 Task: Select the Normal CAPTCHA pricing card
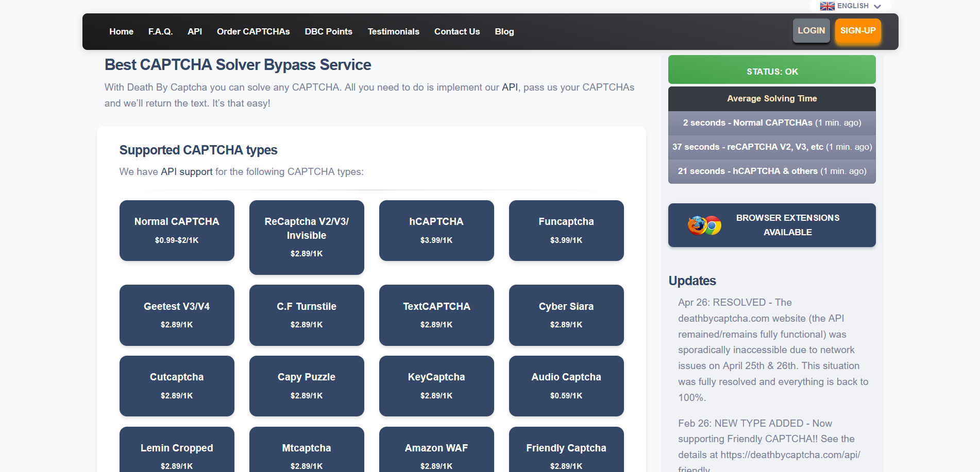point(177,231)
